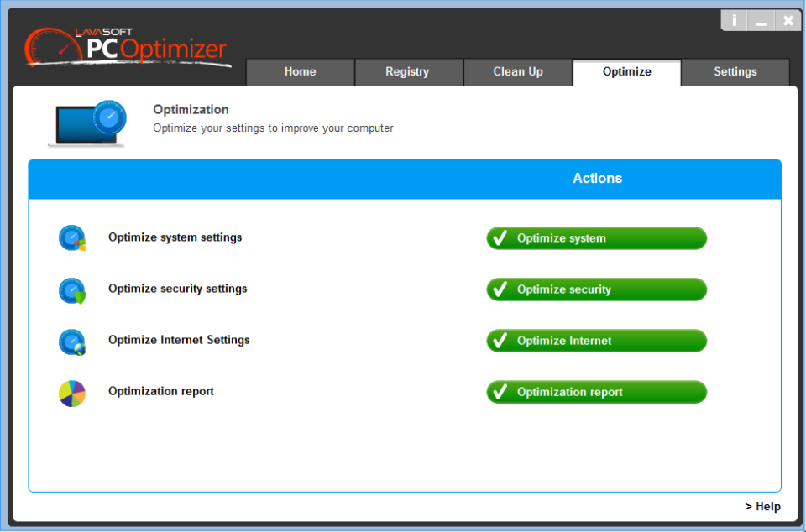This screenshot has height=532, width=806.
Task: Click the info button in title bar
Action: 734,20
